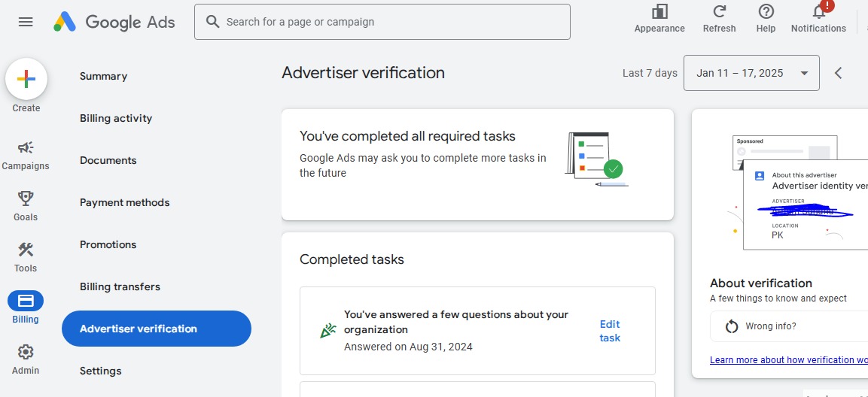Click the Refresh icon
This screenshot has height=397, width=868.
coord(719,12)
